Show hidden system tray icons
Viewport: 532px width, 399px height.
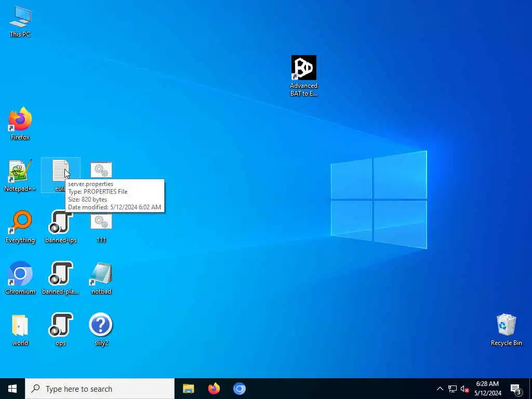[x=440, y=389]
